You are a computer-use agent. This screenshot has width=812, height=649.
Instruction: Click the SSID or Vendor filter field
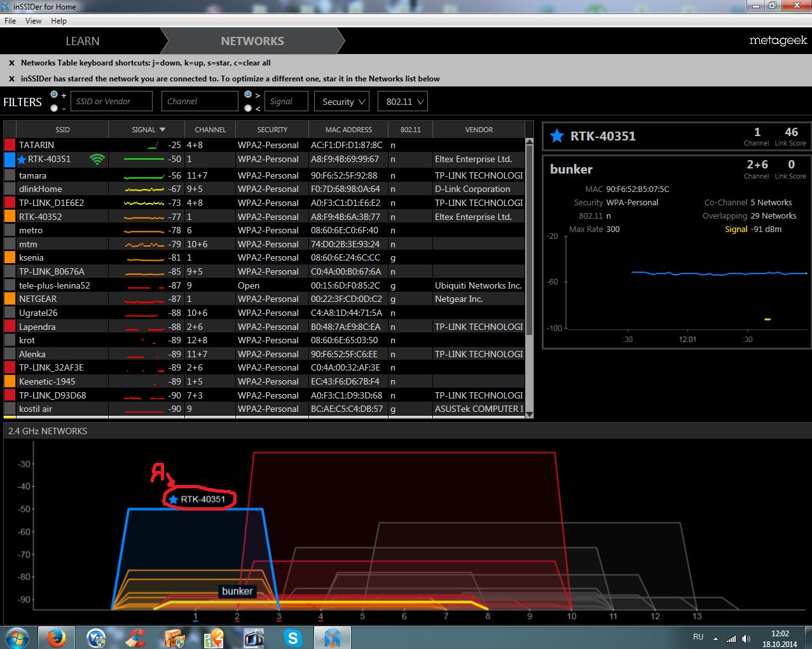[111, 102]
